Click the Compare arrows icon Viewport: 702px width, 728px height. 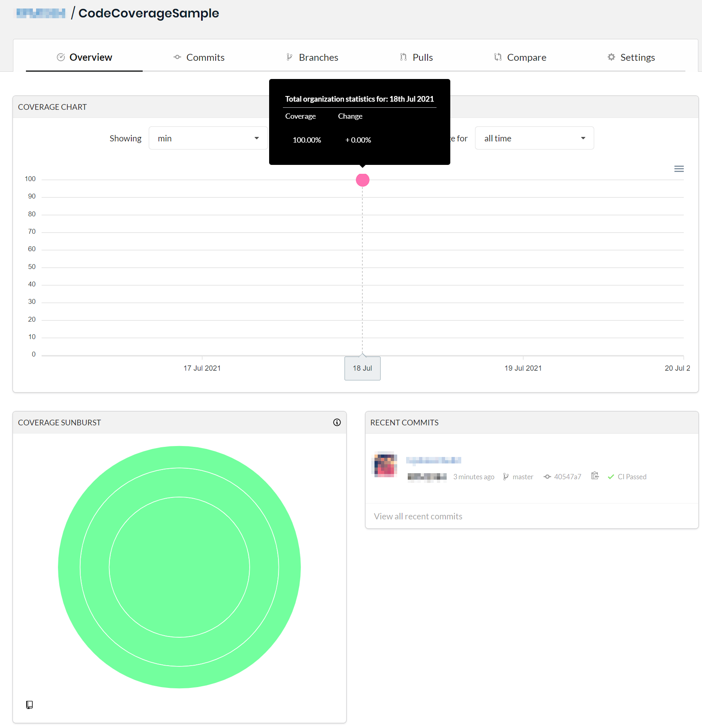point(498,57)
